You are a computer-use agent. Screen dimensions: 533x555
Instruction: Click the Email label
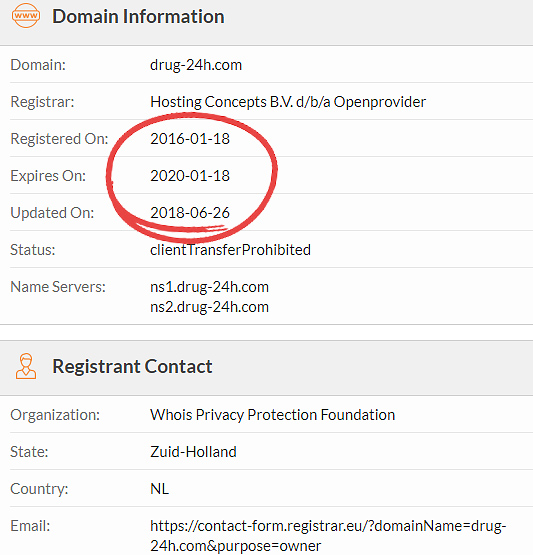pos(30,526)
